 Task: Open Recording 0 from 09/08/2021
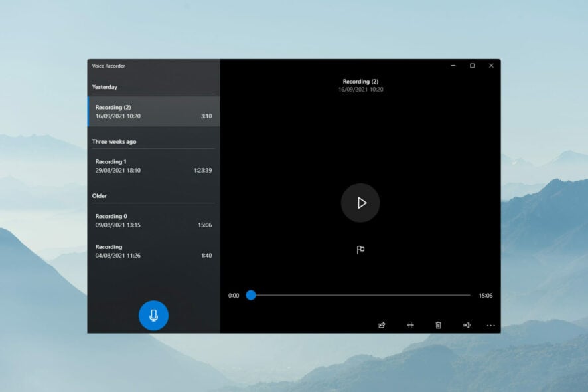[153, 221]
